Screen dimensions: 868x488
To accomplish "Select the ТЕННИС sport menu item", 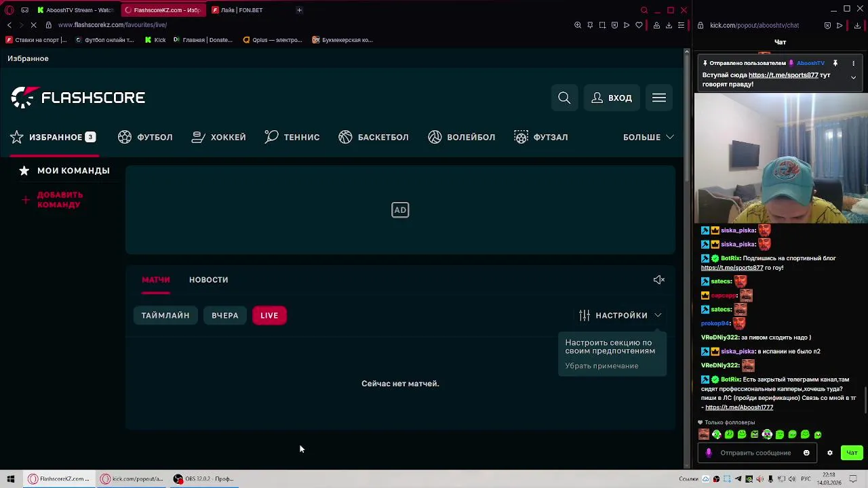I will point(292,137).
